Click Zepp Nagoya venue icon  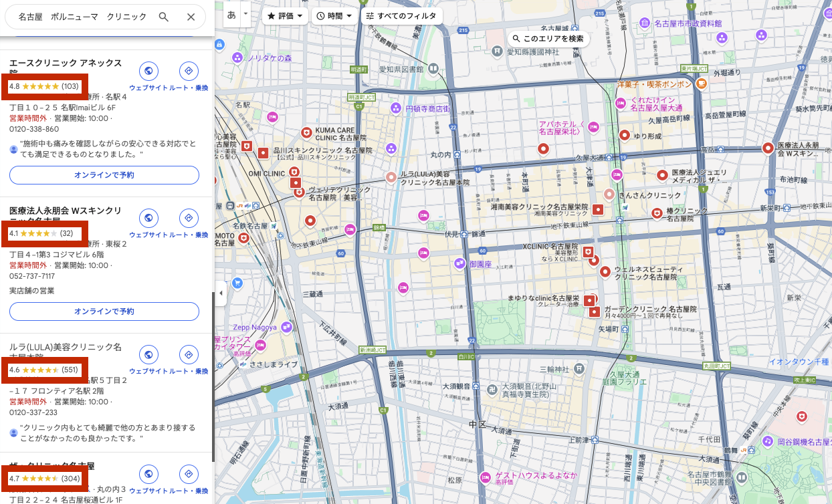coord(286,328)
